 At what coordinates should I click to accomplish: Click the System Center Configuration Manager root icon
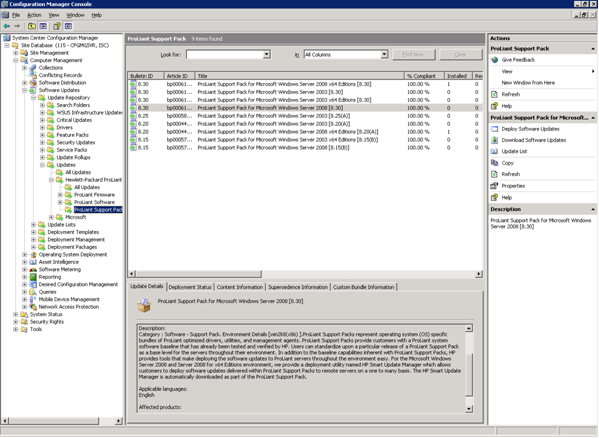(x=6, y=38)
